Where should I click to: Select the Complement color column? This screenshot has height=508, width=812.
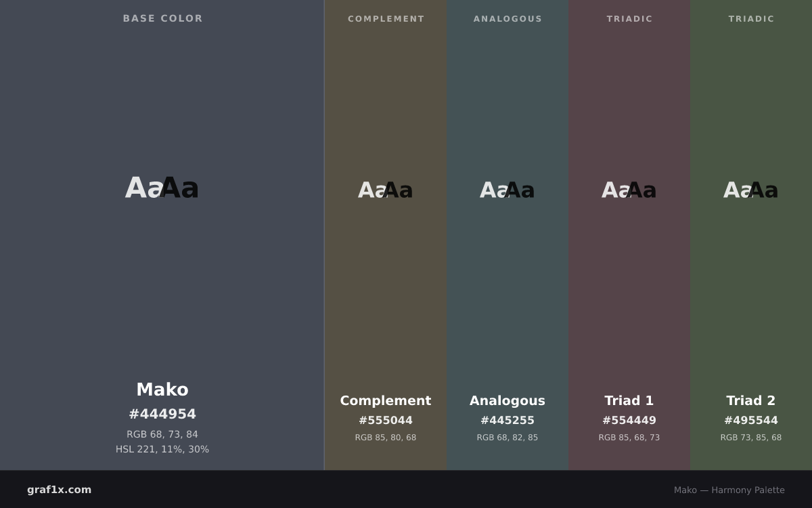click(386, 235)
